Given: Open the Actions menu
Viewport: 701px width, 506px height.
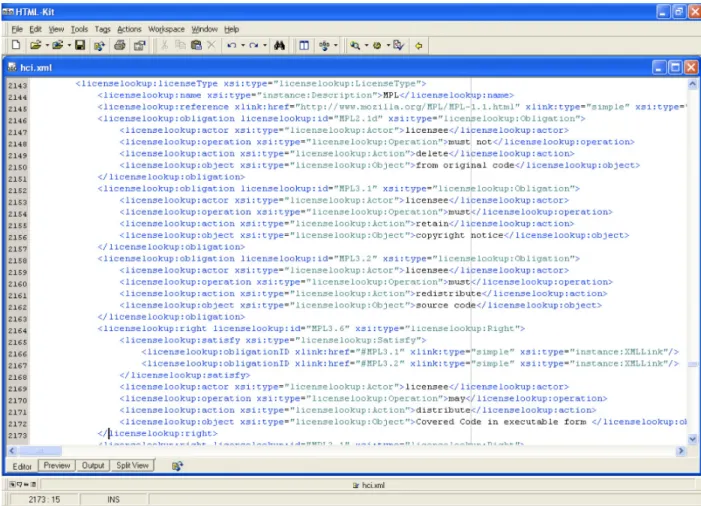Looking at the screenshot, I should pos(129,29).
